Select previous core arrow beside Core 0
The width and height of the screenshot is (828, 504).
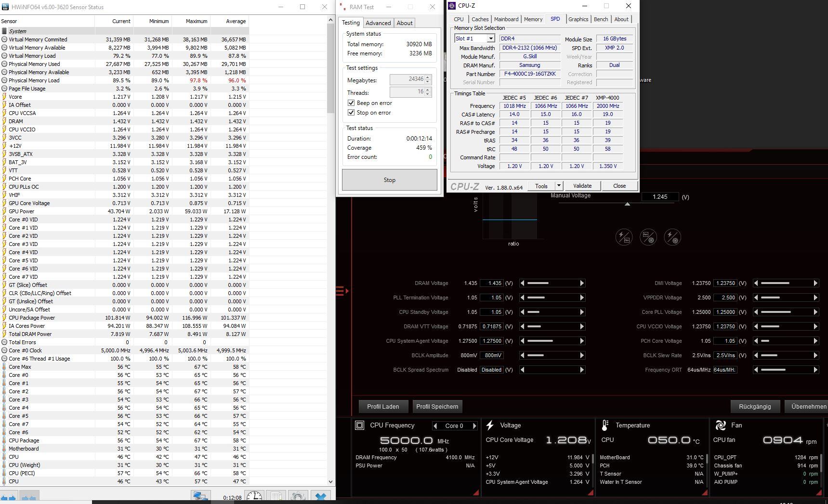pos(436,426)
